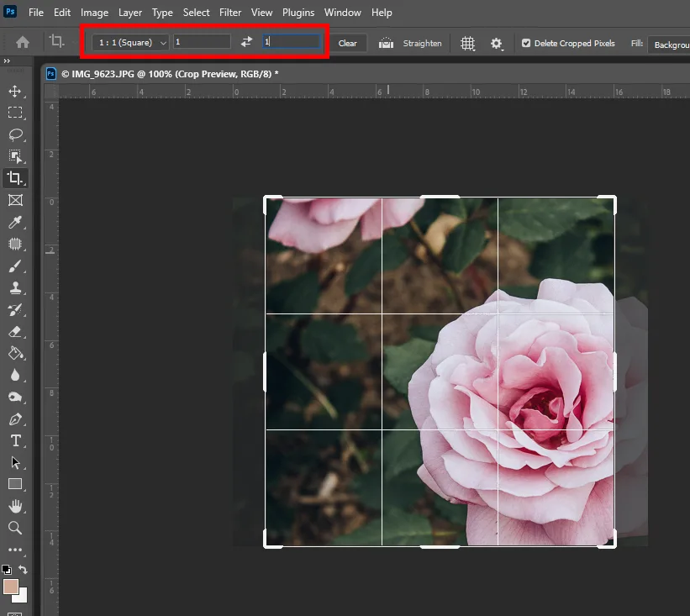Select the Clone Stamp tool

15,287
